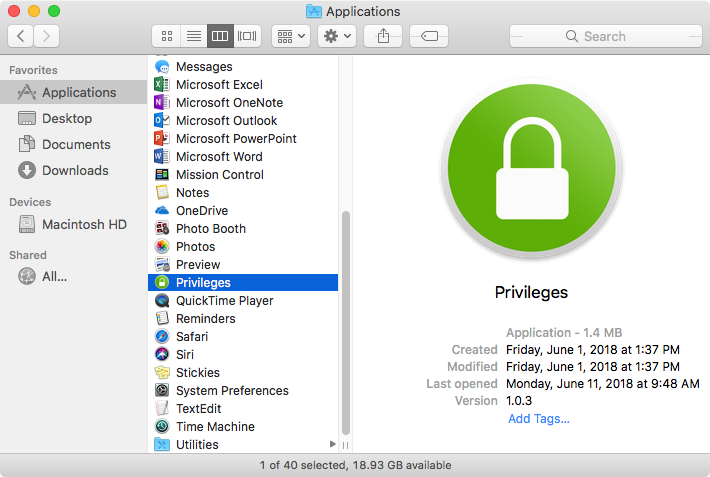This screenshot has width=710, height=477.
Task: Click the Messages app icon
Action: pos(162,67)
